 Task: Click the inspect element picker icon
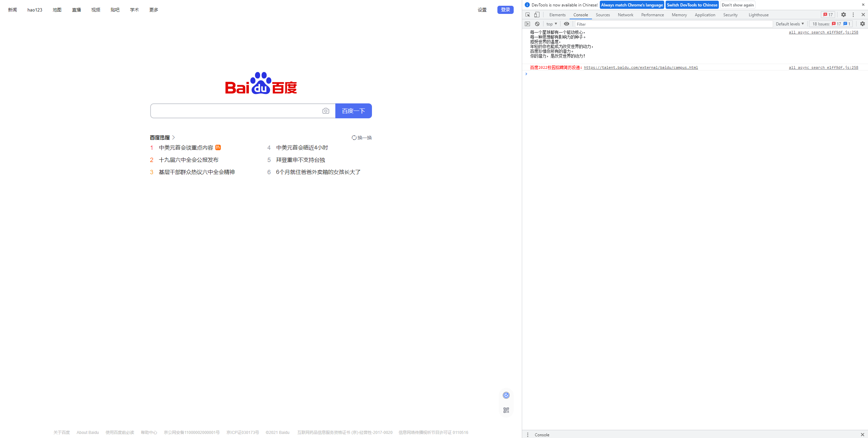528,15
